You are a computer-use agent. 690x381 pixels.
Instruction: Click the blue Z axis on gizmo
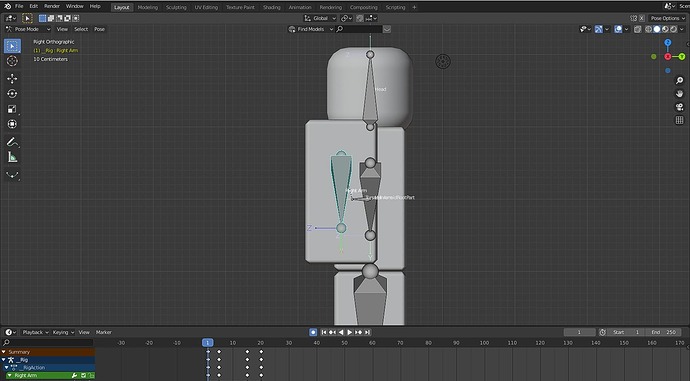pyautogui.click(x=668, y=43)
